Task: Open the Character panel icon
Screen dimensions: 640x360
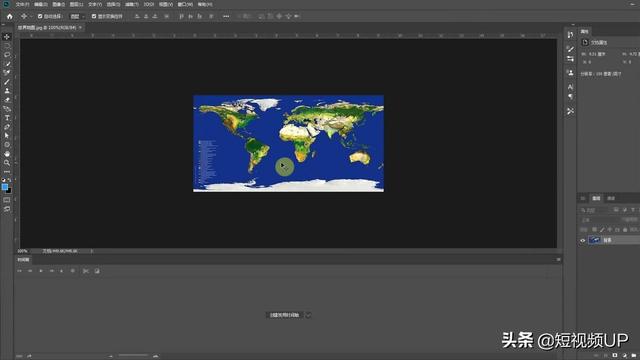Action: point(570,87)
